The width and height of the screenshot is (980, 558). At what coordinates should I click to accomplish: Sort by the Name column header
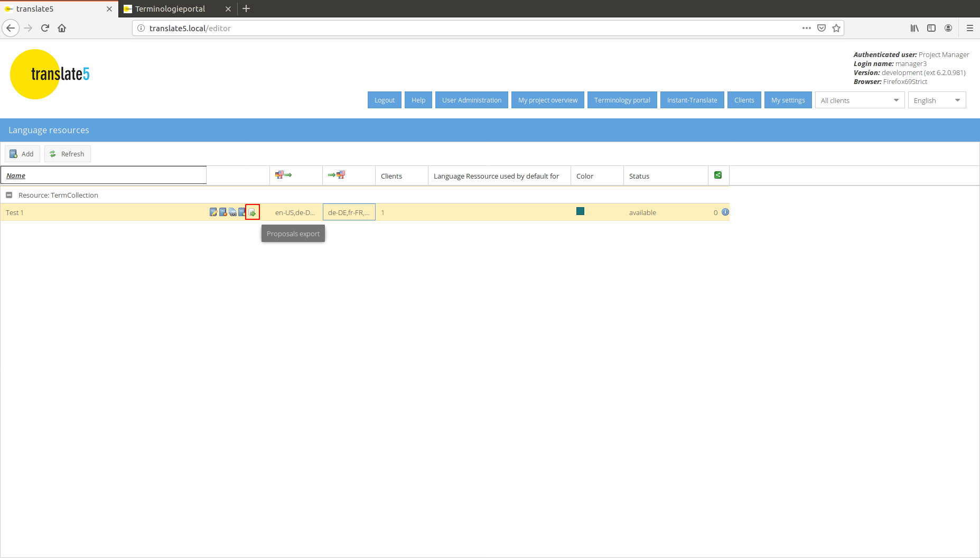(x=104, y=175)
